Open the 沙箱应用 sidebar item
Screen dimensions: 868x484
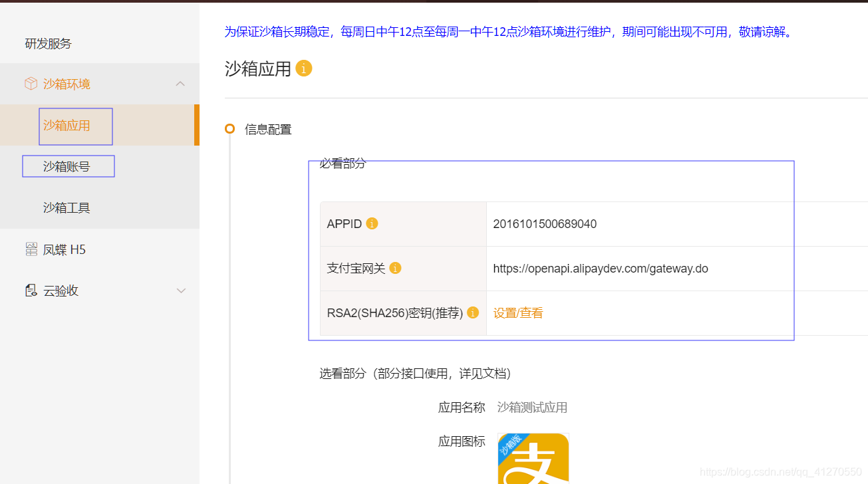pyautogui.click(x=67, y=126)
